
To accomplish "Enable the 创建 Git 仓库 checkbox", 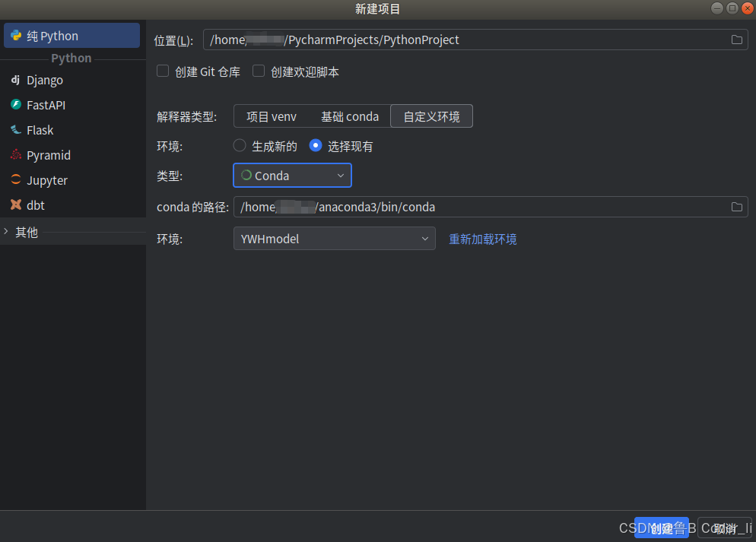I will click(163, 71).
